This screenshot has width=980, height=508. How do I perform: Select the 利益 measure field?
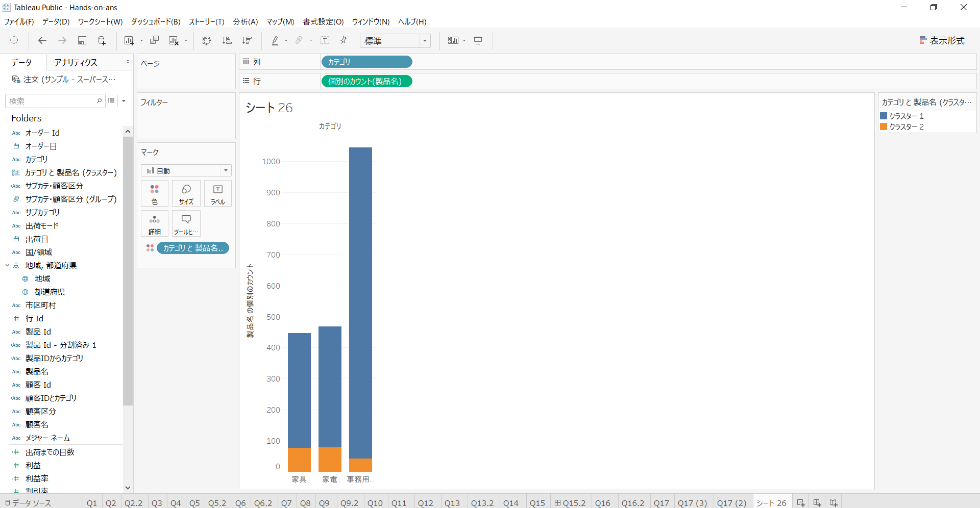pyautogui.click(x=33, y=465)
